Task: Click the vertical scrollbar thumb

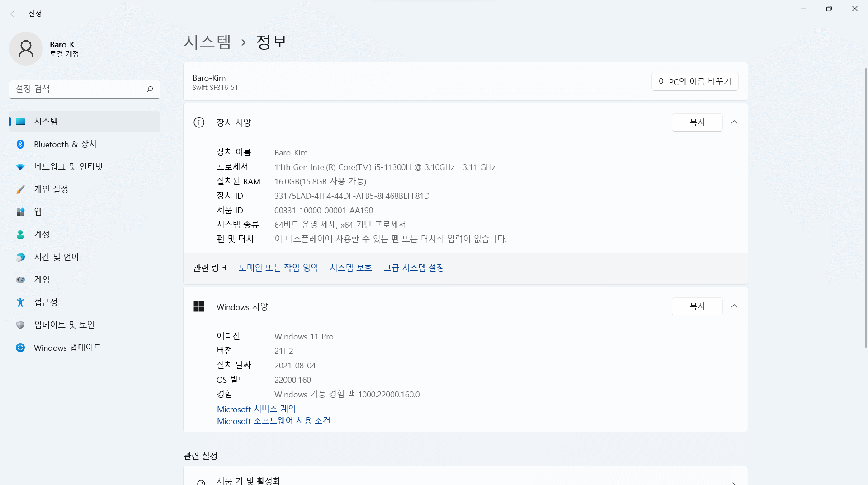Action: pyautogui.click(x=866, y=208)
